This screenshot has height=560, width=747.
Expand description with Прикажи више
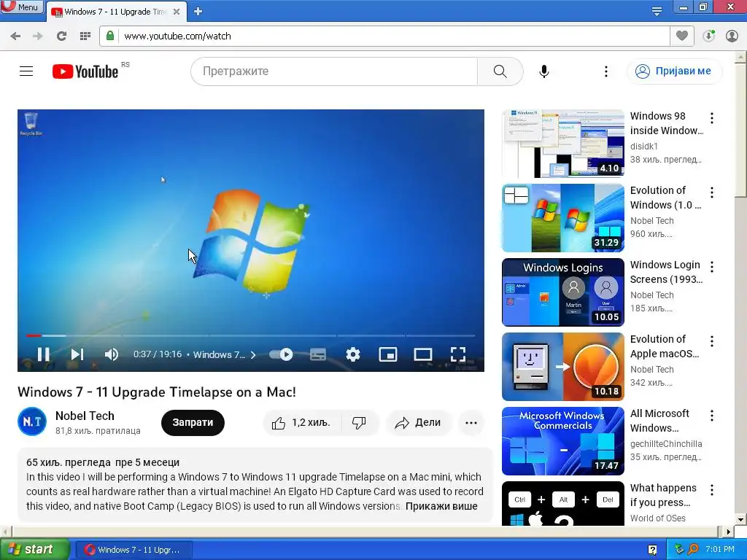tap(441, 506)
